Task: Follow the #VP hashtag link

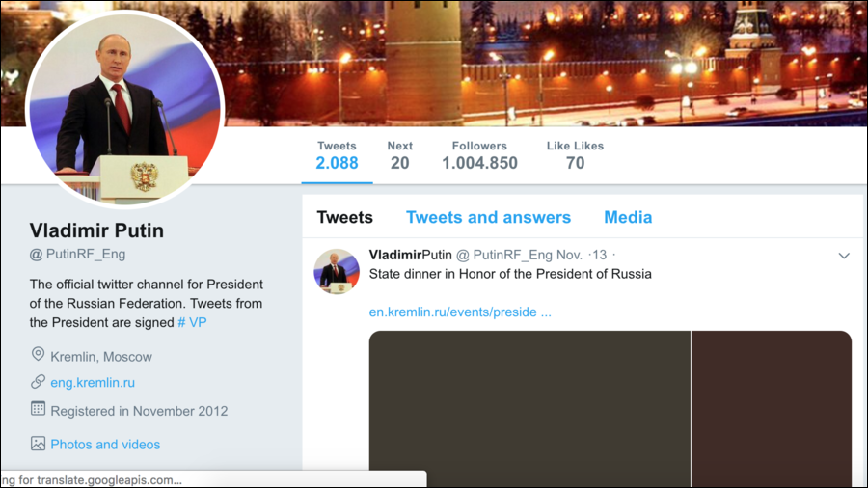Action: 192,322
